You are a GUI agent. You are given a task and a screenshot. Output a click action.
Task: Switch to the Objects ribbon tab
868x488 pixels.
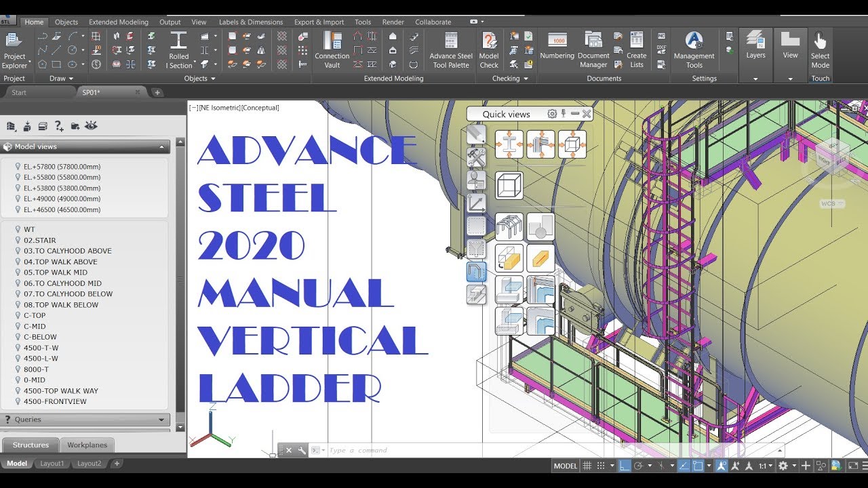pos(66,22)
